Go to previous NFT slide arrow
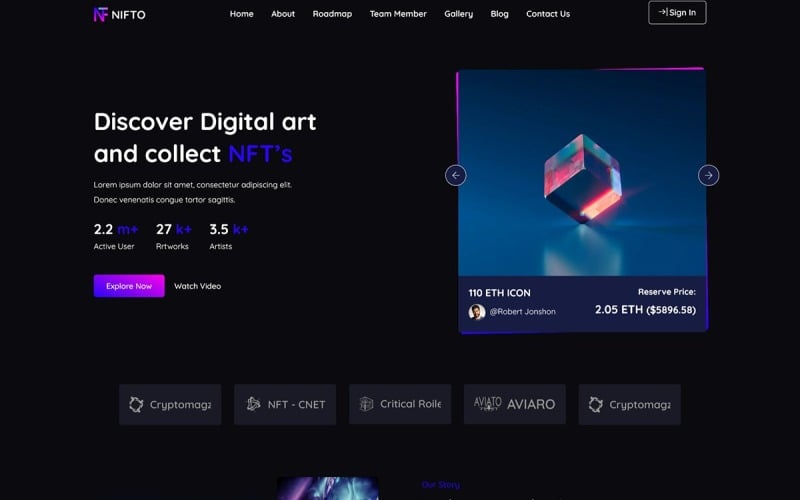800x500 pixels. click(x=456, y=176)
